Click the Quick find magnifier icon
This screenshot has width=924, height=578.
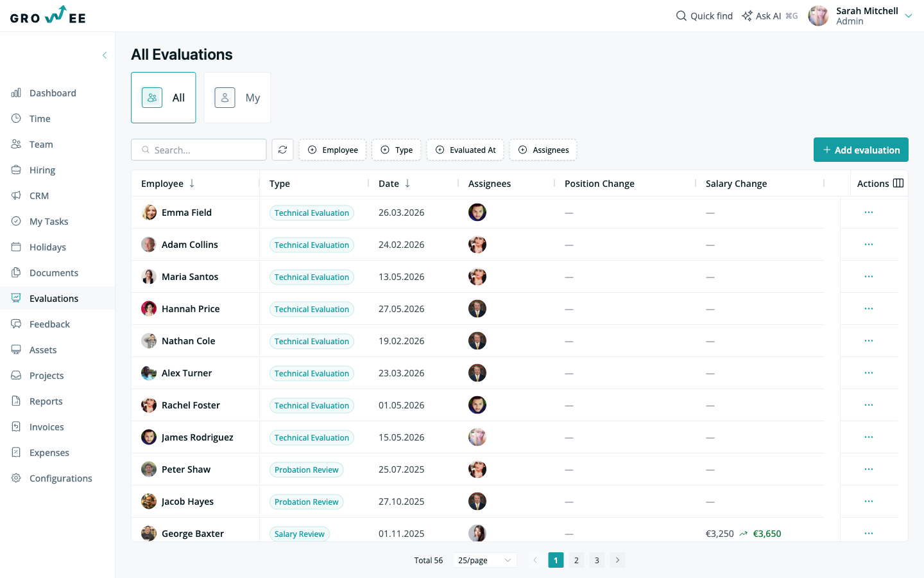point(681,15)
